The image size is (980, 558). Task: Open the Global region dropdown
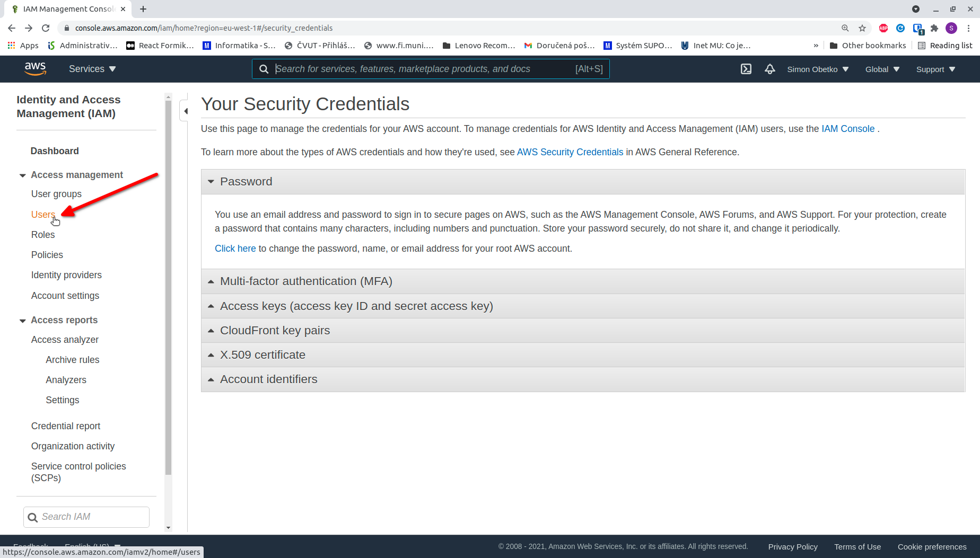(882, 69)
